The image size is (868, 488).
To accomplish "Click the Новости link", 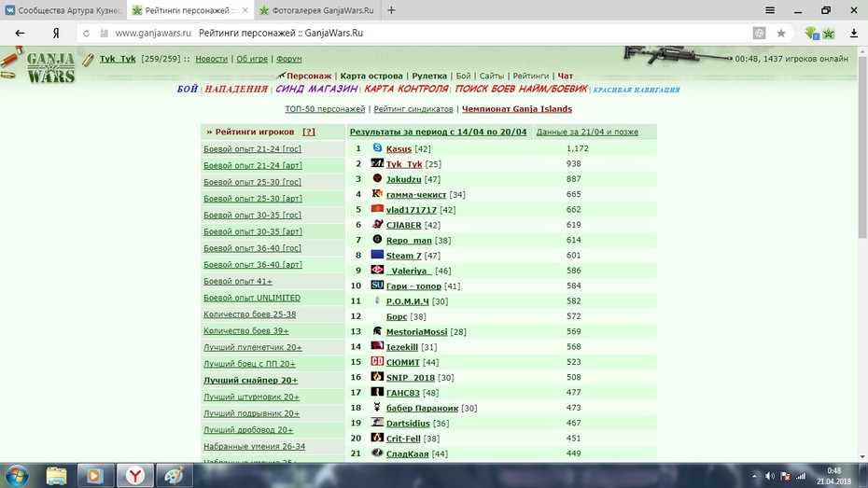I will [212, 59].
